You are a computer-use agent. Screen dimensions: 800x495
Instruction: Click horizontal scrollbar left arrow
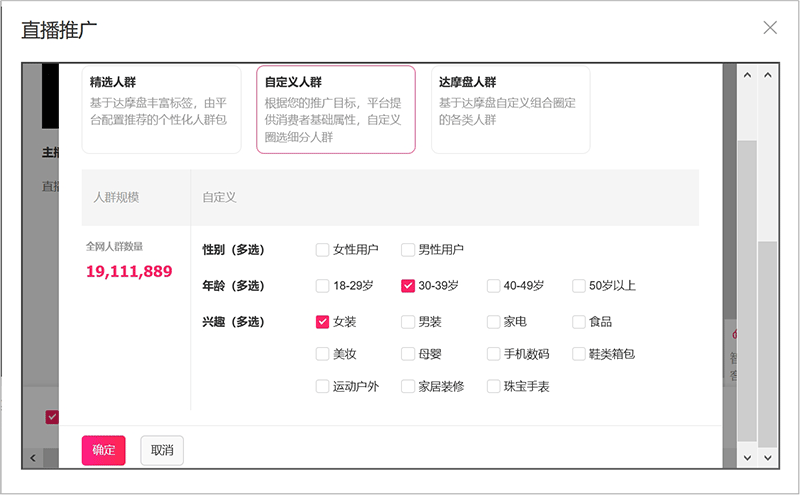coord(33,457)
